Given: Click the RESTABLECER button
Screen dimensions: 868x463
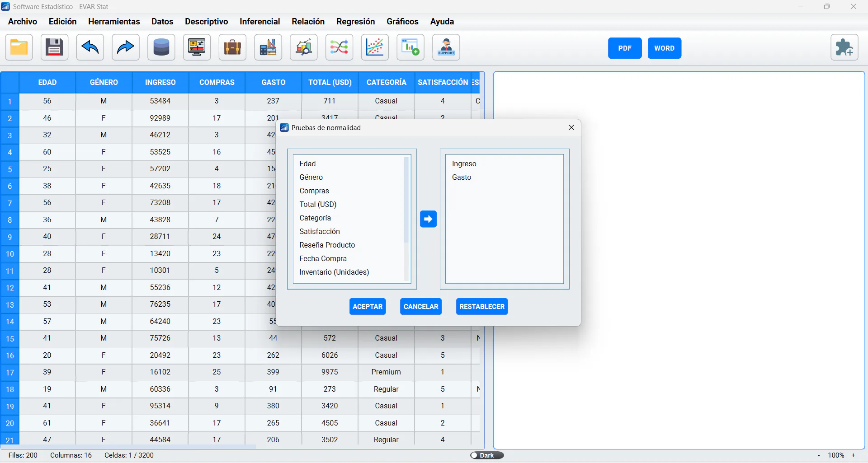Looking at the screenshot, I should tap(482, 307).
